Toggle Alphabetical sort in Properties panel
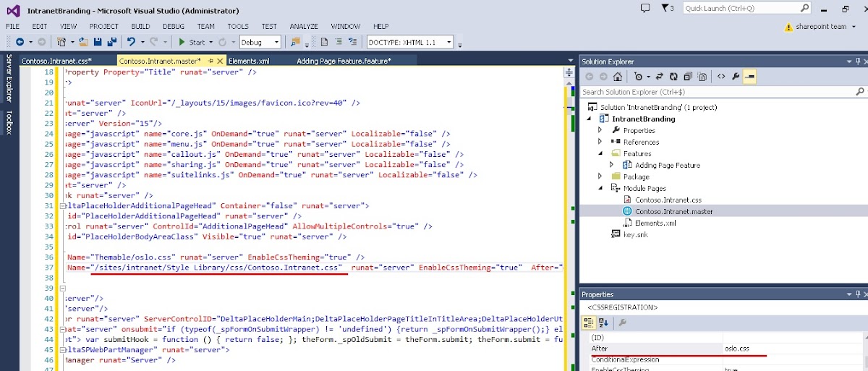The width and height of the screenshot is (868, 371). coord(605,323)
